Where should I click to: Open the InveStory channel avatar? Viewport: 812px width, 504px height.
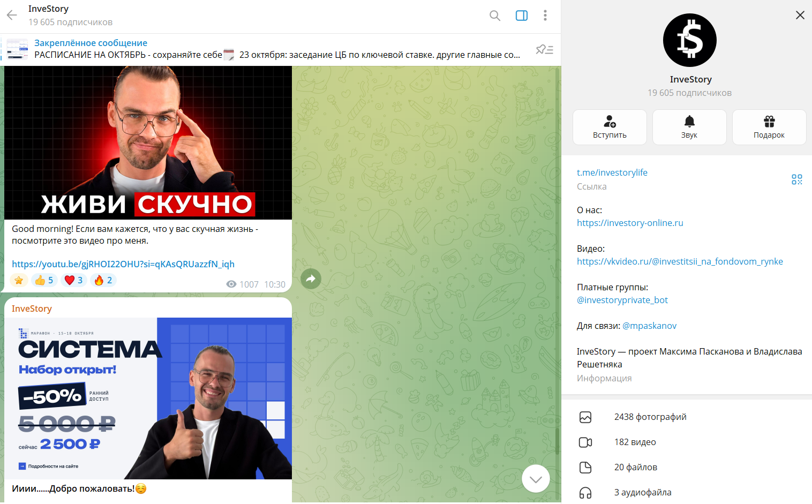[690, 40]
